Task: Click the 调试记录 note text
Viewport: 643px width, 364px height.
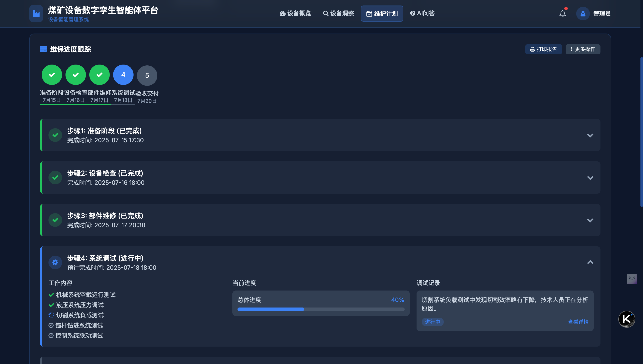Action: pos(505,304)
